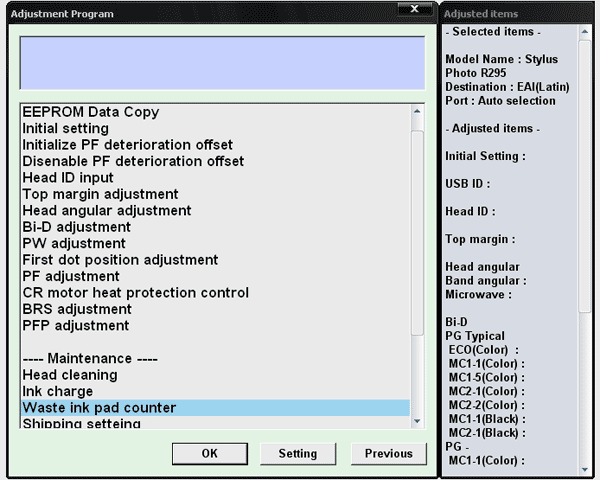Choose Initialize PF deterioration offset

pyautogui.click(x=127, y=145)
